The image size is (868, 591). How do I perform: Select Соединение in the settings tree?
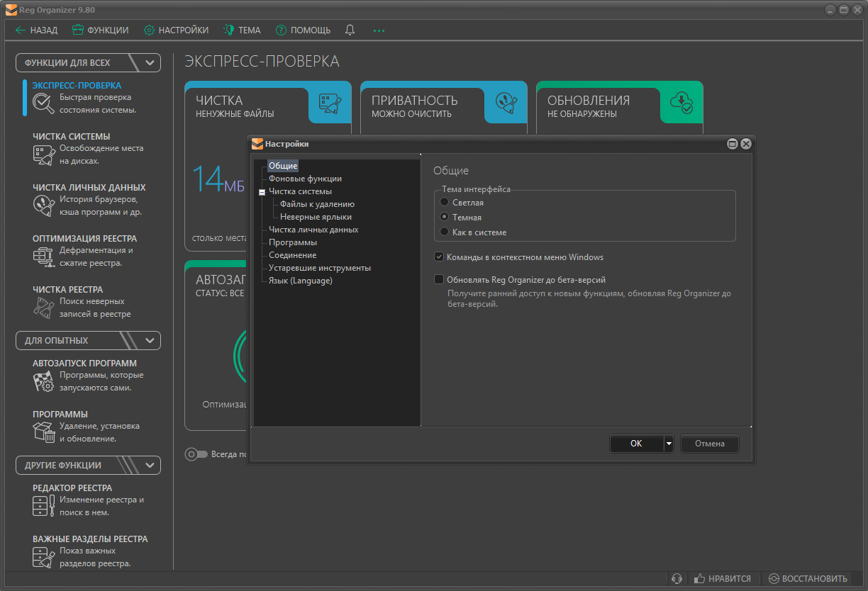tap(292, 255)
